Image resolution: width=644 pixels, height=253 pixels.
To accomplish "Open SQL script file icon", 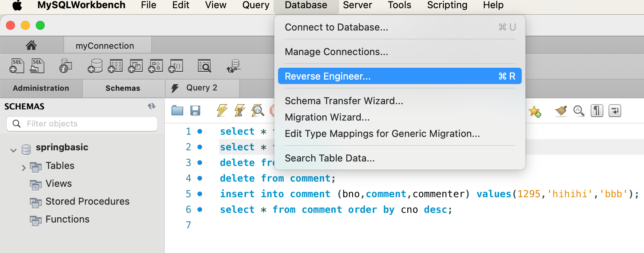I will (x=37, y=66).
